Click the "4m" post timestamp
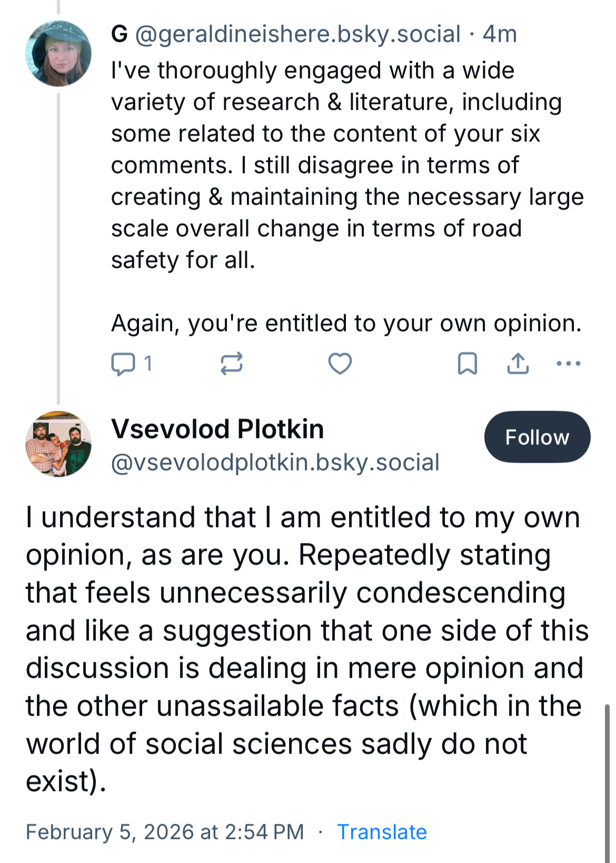Screen dimensions: 616x863 pos(500,34)
